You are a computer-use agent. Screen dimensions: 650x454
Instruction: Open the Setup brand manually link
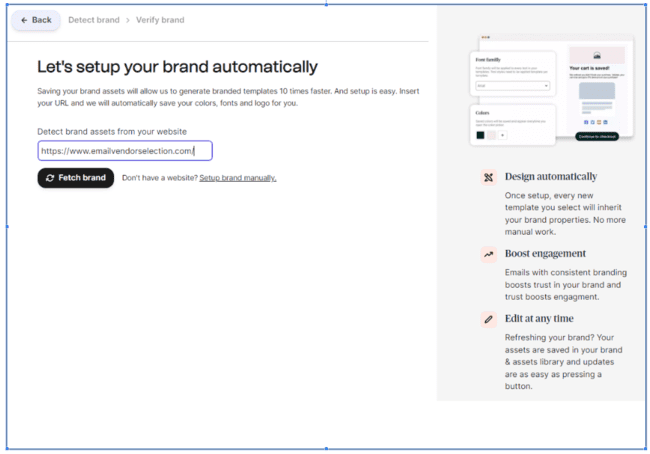[x=237, y=178]
